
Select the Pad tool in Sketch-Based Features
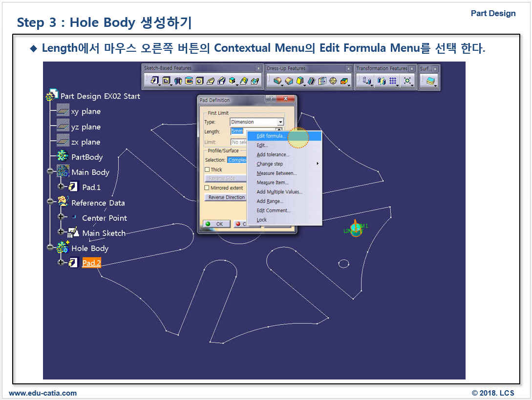(x=154, y=81)
